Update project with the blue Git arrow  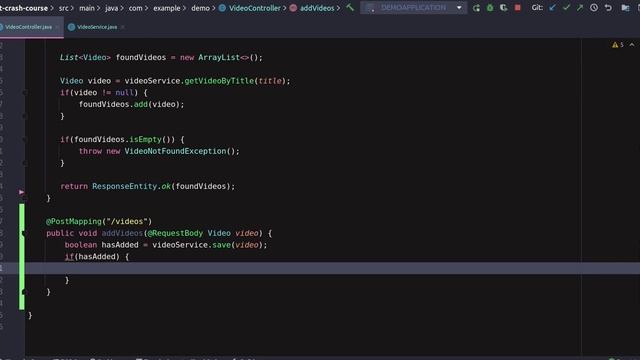pyautogui.click(x=552, y=8)
